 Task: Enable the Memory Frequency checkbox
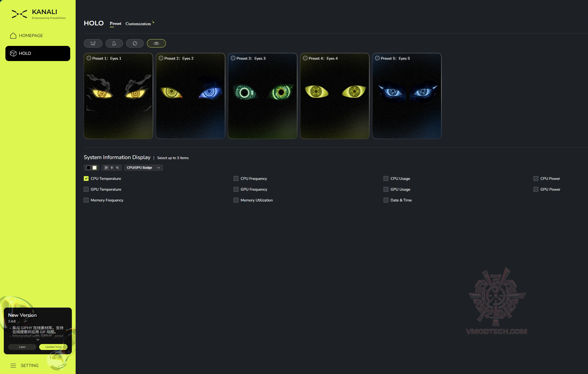(x=86, y=200)
